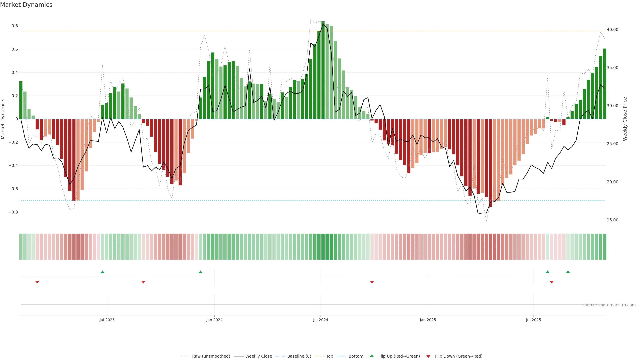Click the earliest red flip-down triangle marker
This screenshot has width=644, height=362.
pyautogui.click(x=37, y=282)
